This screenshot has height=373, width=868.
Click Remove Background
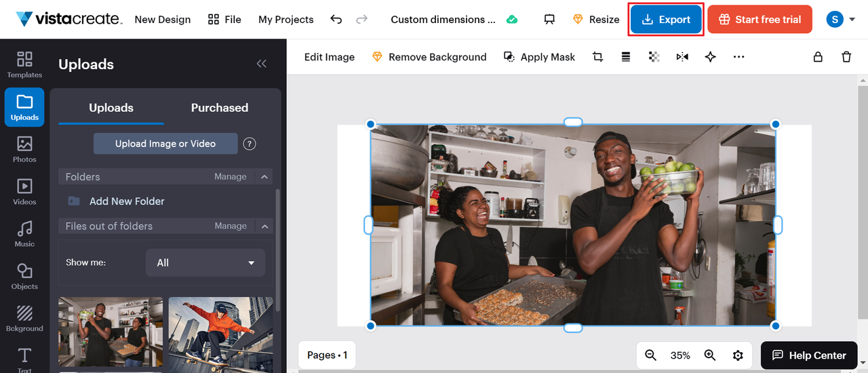429,57
